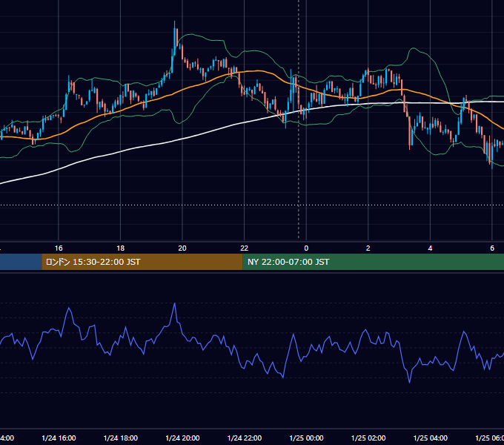Click the '1/25 04:00' date label
This screenshot has width=504, height=445.
click(x=431, y=438)
